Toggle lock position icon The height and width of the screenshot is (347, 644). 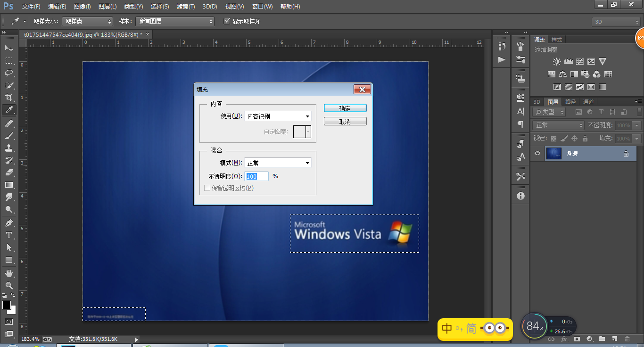pos(574,139)
